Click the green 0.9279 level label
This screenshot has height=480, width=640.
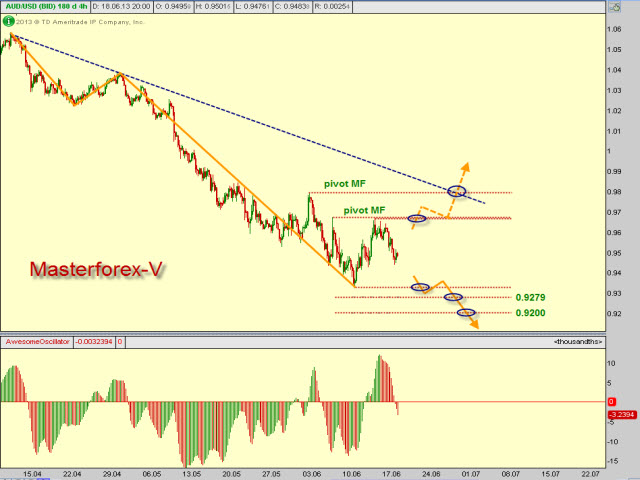click(x=530, y=298)
